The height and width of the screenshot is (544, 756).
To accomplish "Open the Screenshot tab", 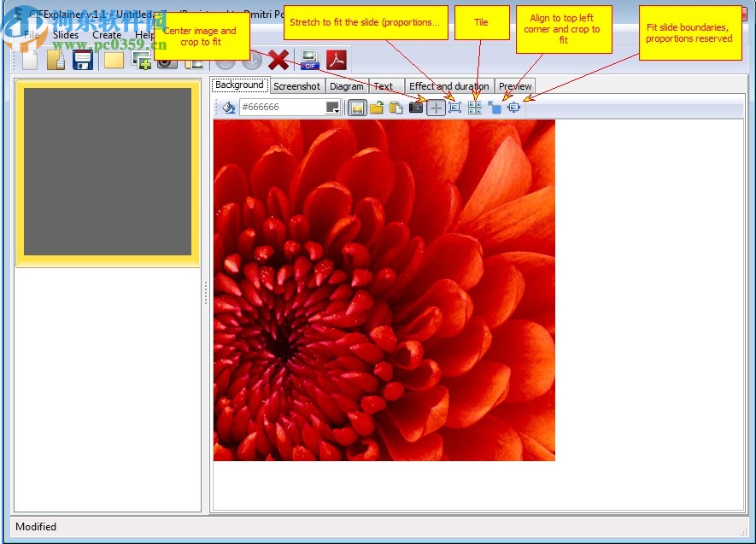I will (x=296, y=85).
